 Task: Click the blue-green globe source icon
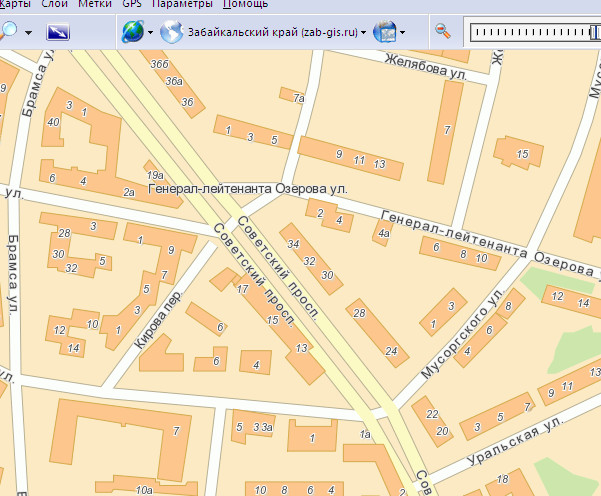(132, 32)
